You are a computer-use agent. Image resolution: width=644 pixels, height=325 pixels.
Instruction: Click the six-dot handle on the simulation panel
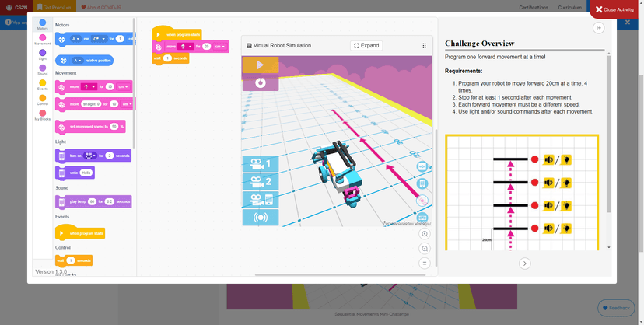424,46
